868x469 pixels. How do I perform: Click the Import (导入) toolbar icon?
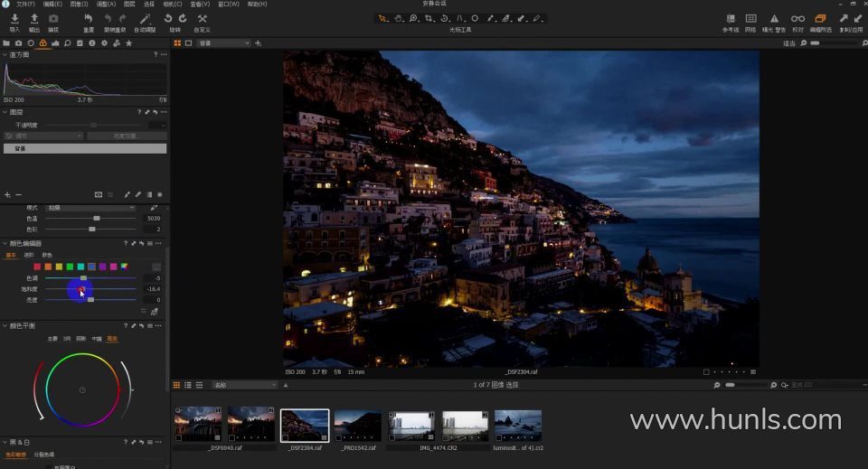tap(14, 19)
